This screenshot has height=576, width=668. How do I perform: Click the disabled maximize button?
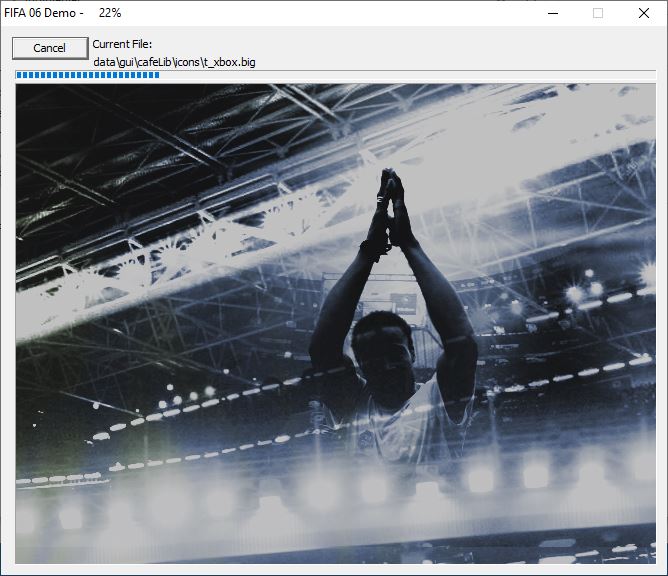598,13
